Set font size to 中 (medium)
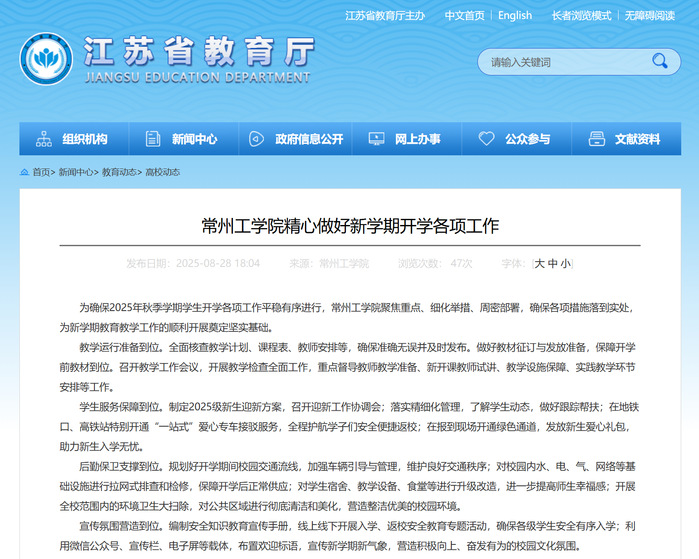Image resolution: width=699 pixels, height=559 pixels. tap(553, 264)
